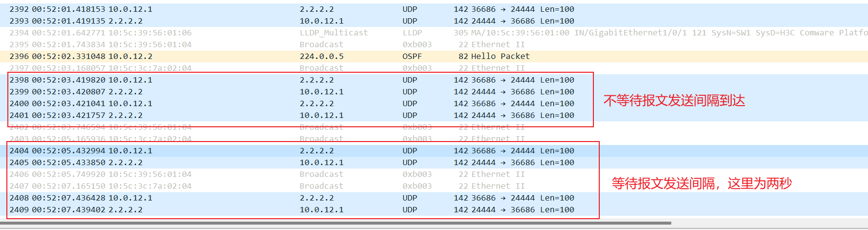
Task: Select packet 2393 from 2.2.2.2
Action: [x=294, y=21]
